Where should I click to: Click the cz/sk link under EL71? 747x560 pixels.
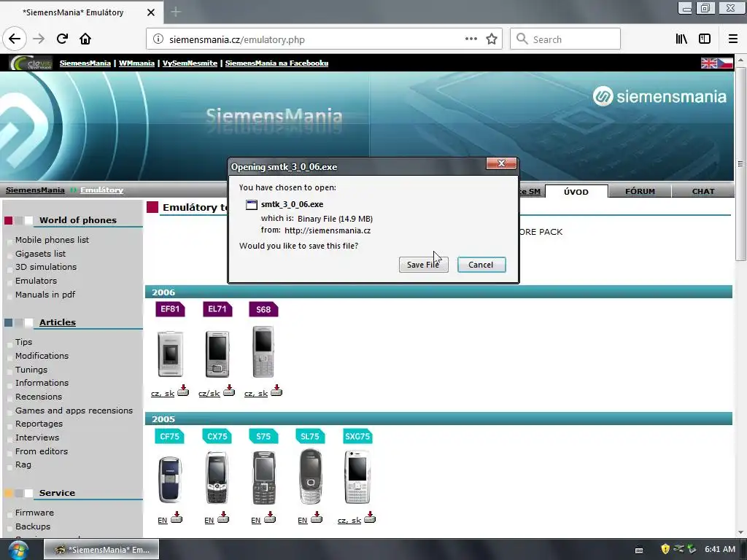point(209,393)
